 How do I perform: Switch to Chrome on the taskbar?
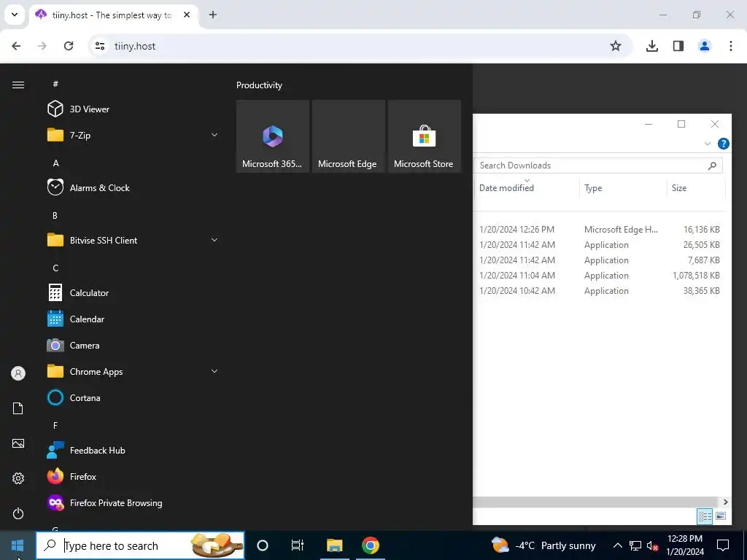click(370, 545)
